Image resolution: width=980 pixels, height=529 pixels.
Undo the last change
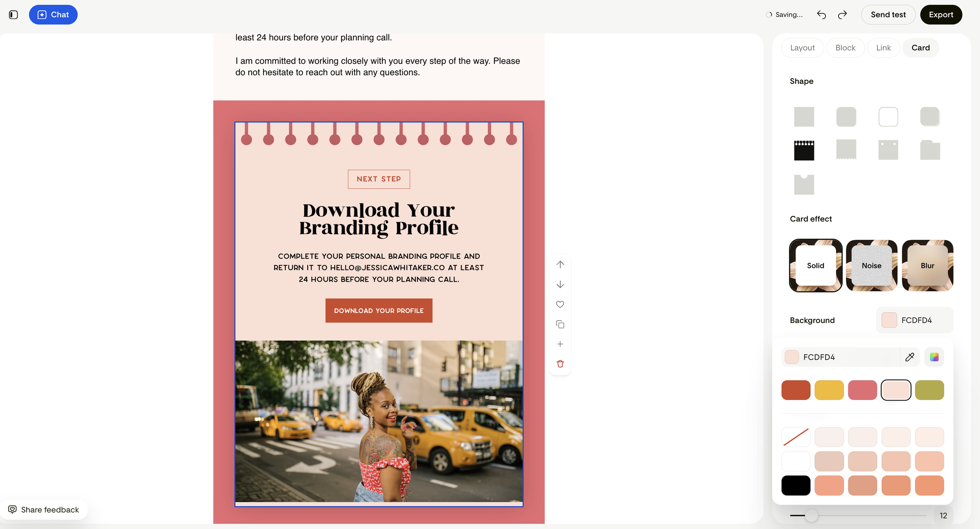click(x=821, y=14)
